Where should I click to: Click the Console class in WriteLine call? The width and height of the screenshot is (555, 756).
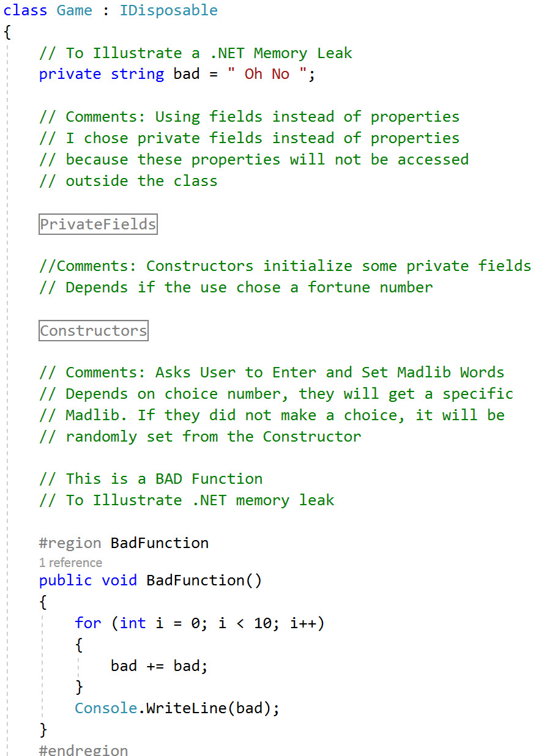click(x=106, y=708)
